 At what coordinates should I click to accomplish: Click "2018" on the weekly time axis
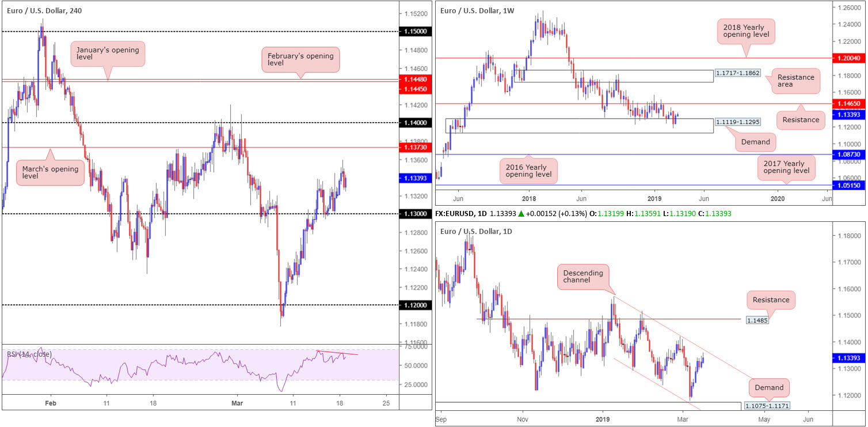tap(528, 199)
